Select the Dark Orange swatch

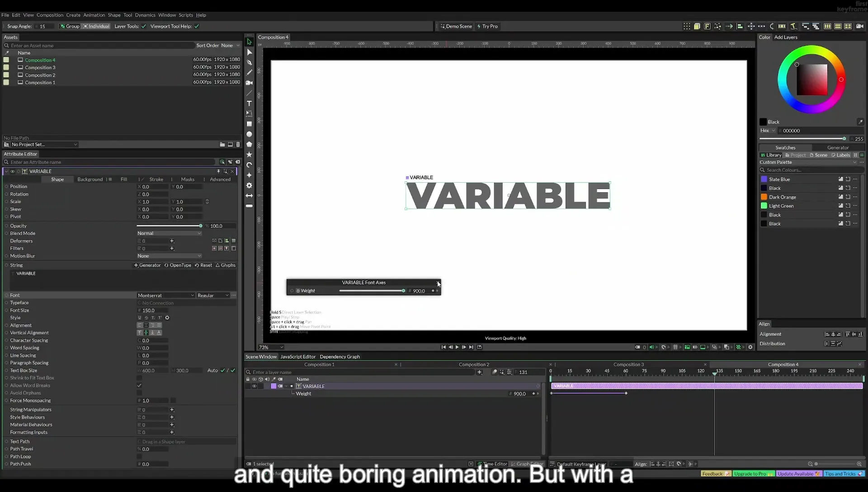pos(783,197)
